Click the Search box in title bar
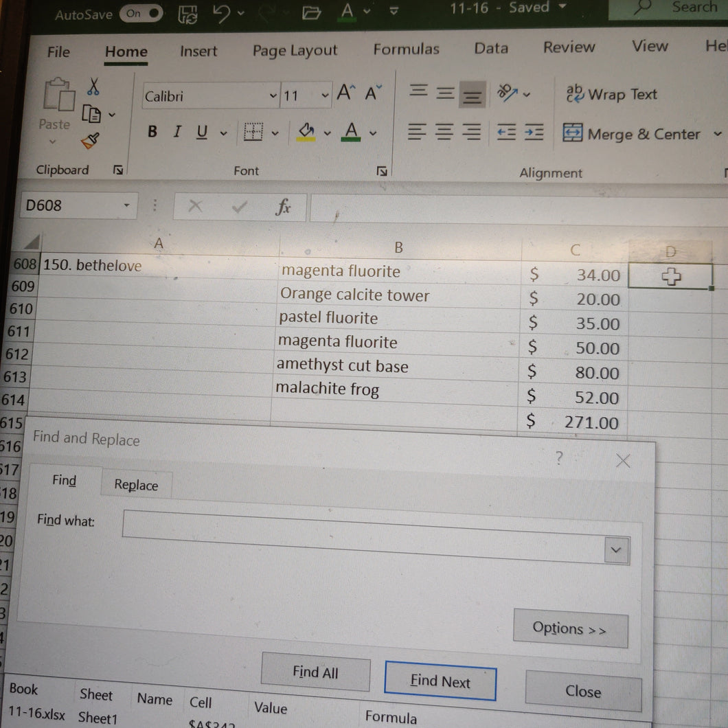The height and width of the screenshot is (728, 728). [x=668, y=8]
